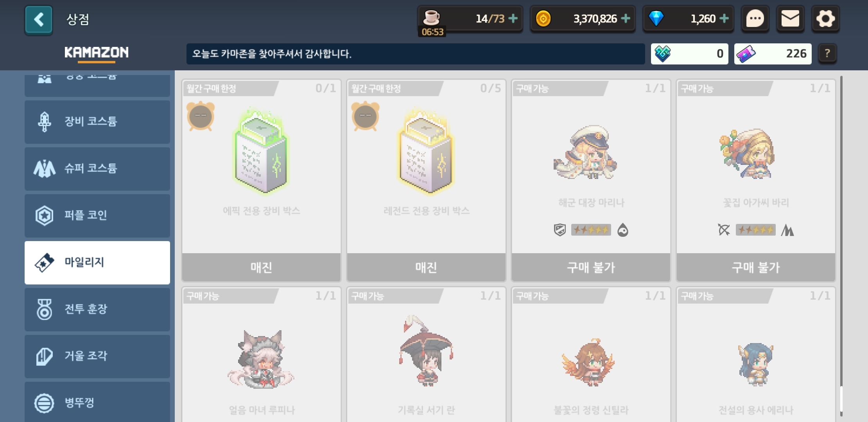Click the question mark help icon
The height and width of the screenshot is (422, 868).
pyautogui.click(x=827, y=54)
